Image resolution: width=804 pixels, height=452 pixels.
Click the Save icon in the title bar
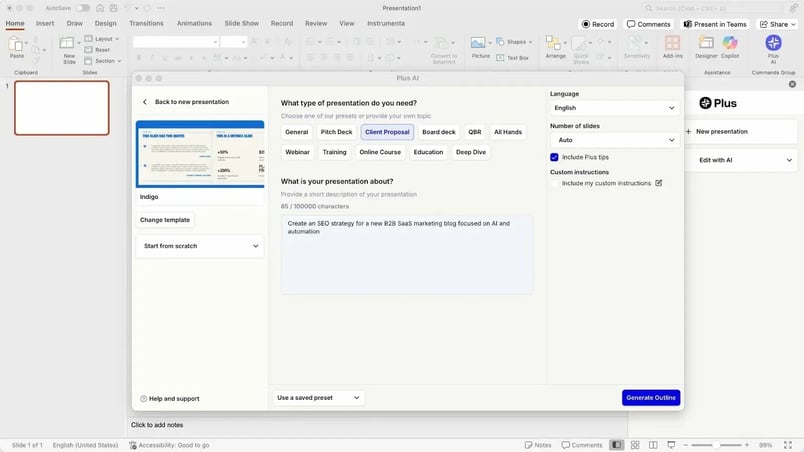[113, 8]
